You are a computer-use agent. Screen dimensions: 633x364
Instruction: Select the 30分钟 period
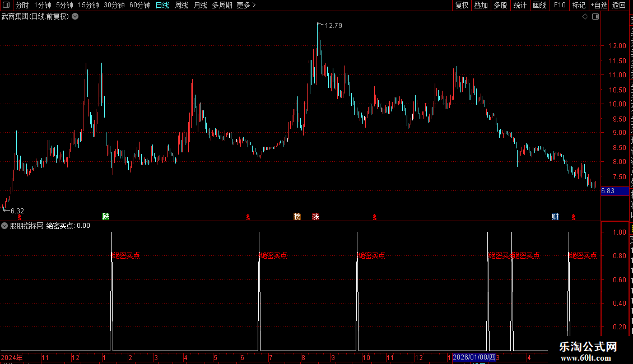click(x=114, y=5)
